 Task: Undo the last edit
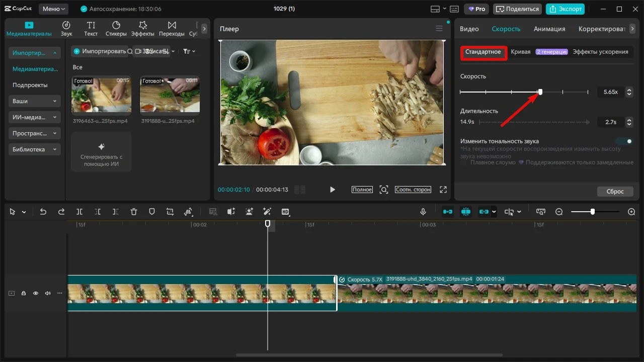pos(43,212)
